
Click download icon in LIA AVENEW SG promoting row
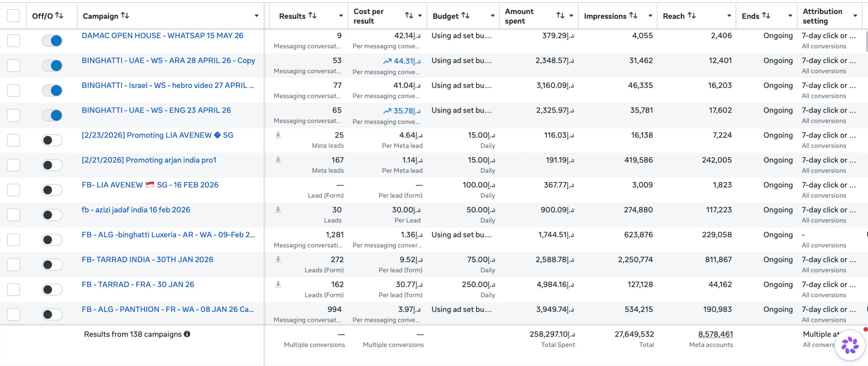tap(278, 135)
